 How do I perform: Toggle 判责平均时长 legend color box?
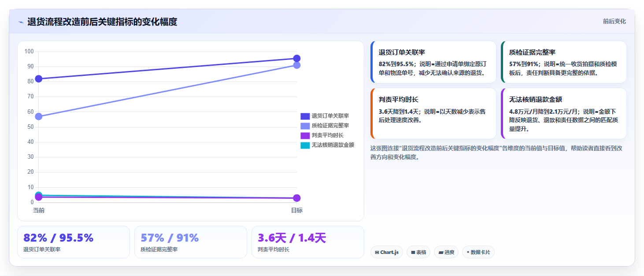pyautogui.click(x=305, y=135)
